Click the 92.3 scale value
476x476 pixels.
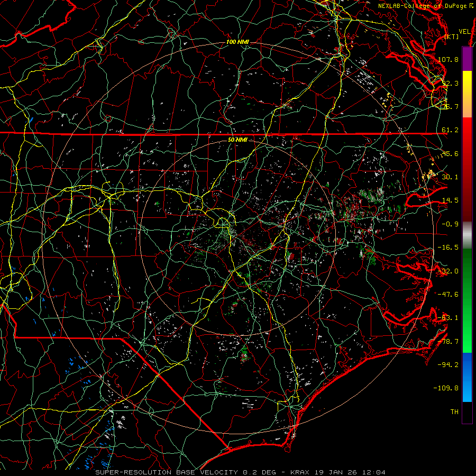[450, 83]
